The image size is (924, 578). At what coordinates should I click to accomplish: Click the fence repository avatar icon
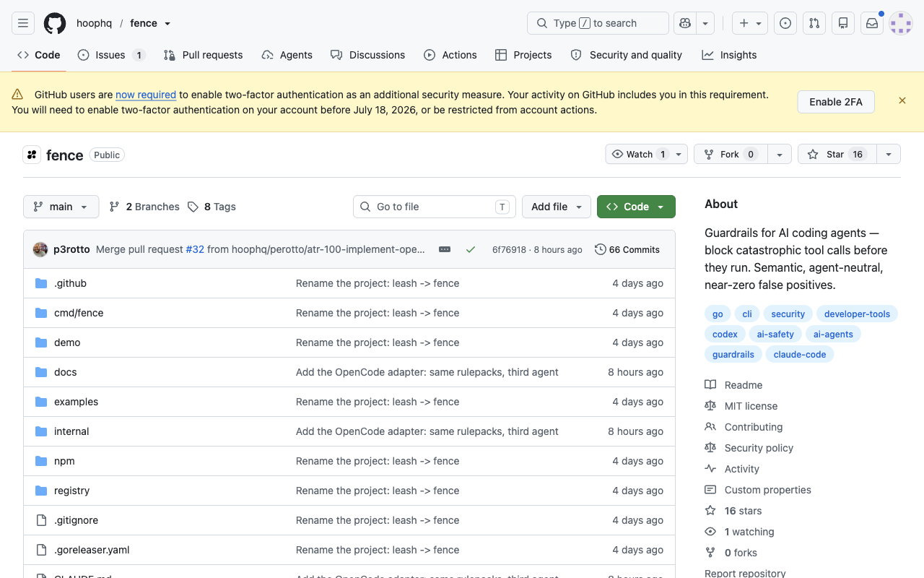coord(32,155)
